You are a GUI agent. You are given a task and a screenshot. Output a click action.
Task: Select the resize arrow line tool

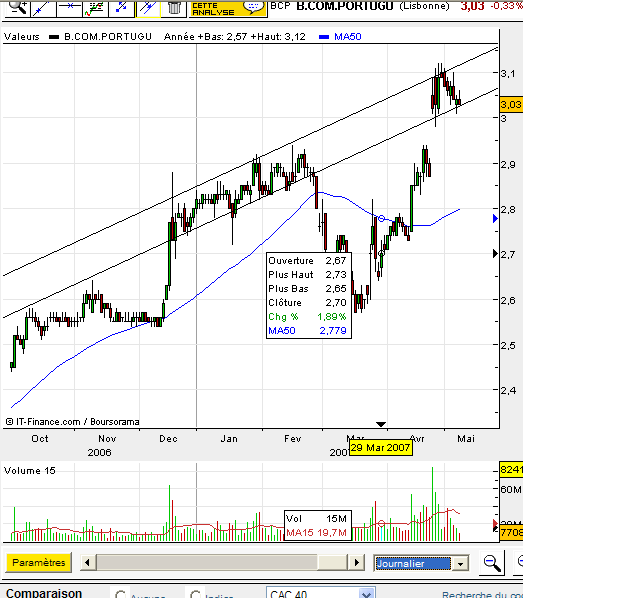[122, 8]
